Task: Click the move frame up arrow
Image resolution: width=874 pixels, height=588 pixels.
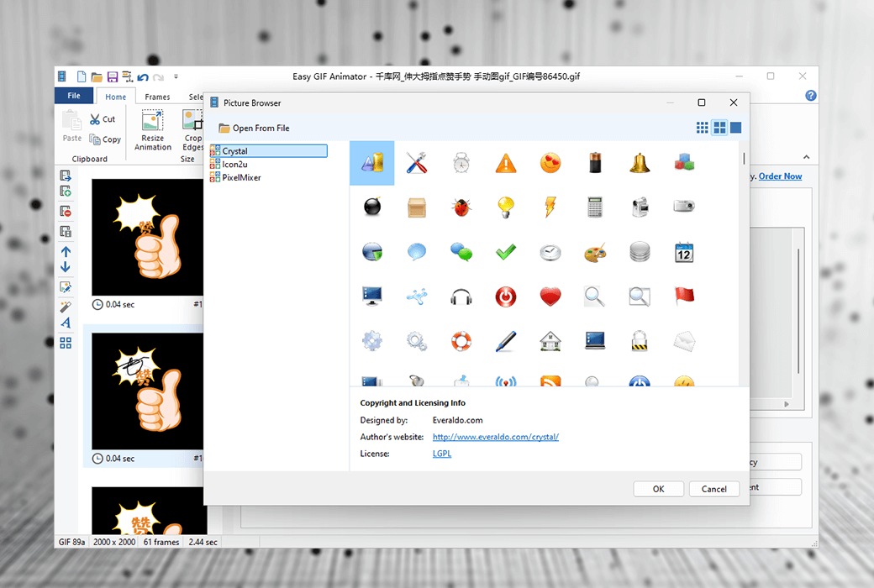Action: pyautogui.click(x=66, y=252)
